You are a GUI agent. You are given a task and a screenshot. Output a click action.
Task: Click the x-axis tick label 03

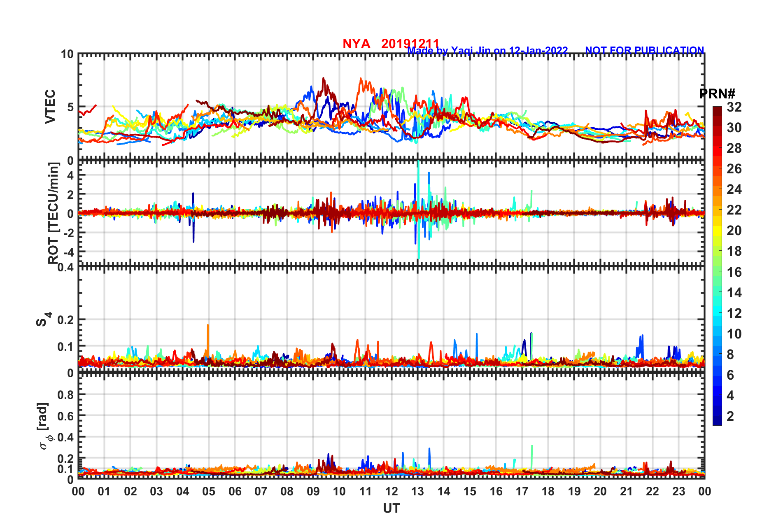click(156, 491)
